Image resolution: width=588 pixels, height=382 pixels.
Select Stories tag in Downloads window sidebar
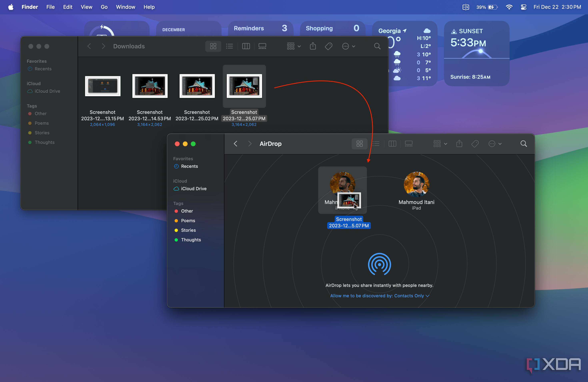(39, 133)
